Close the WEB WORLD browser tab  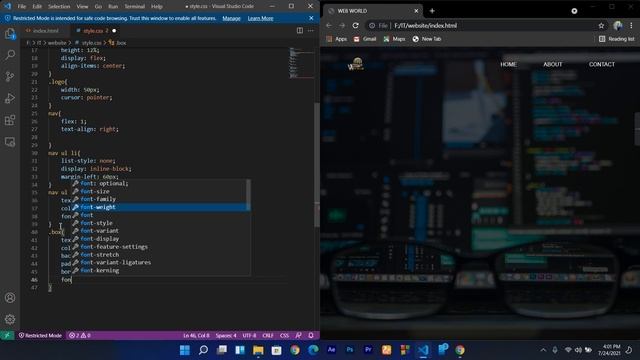tap(416, 11)
